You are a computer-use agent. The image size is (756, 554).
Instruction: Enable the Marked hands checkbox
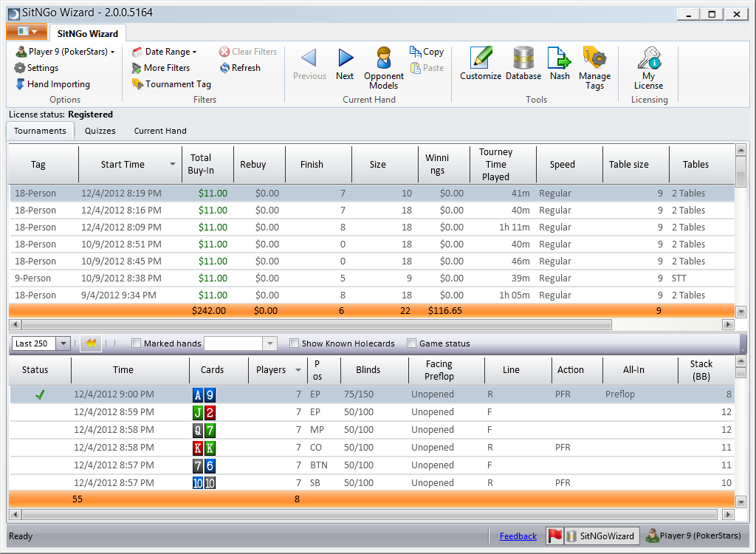pos(136,343)
